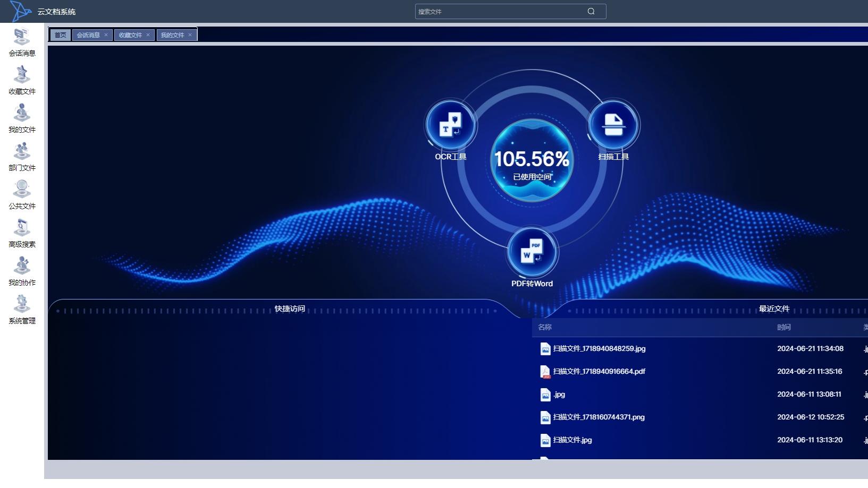Click the timestamp 2024-06-21 11:34:08
Image resolution: width=868 pixels, height=488 pixels.
pos(810,349)
